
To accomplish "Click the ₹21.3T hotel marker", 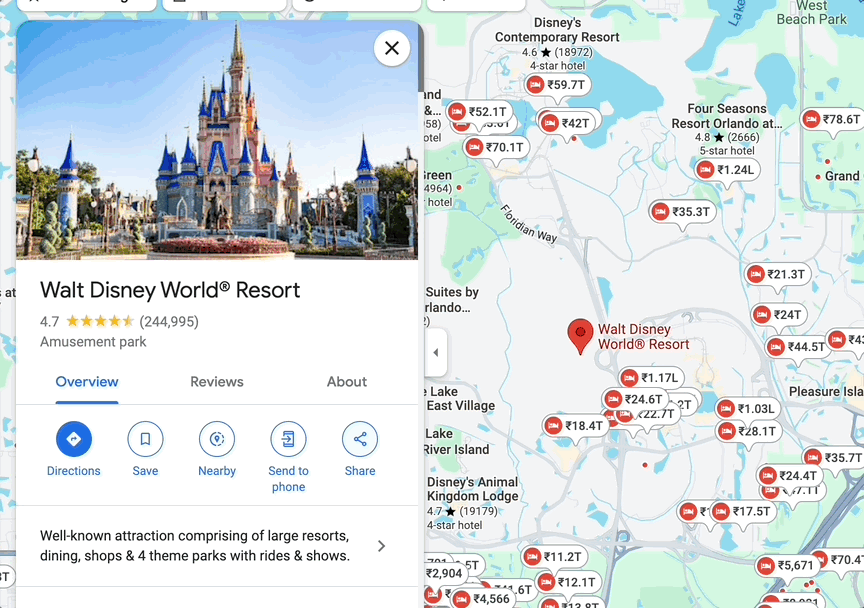I will click(778, 275).
